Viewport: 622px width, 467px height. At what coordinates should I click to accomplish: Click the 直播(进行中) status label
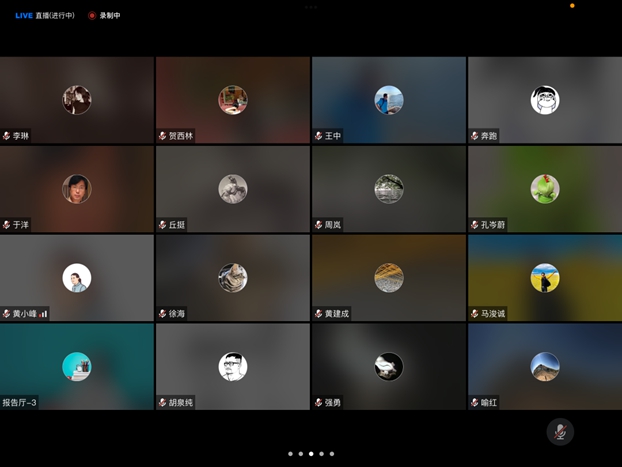pos(55,15)
